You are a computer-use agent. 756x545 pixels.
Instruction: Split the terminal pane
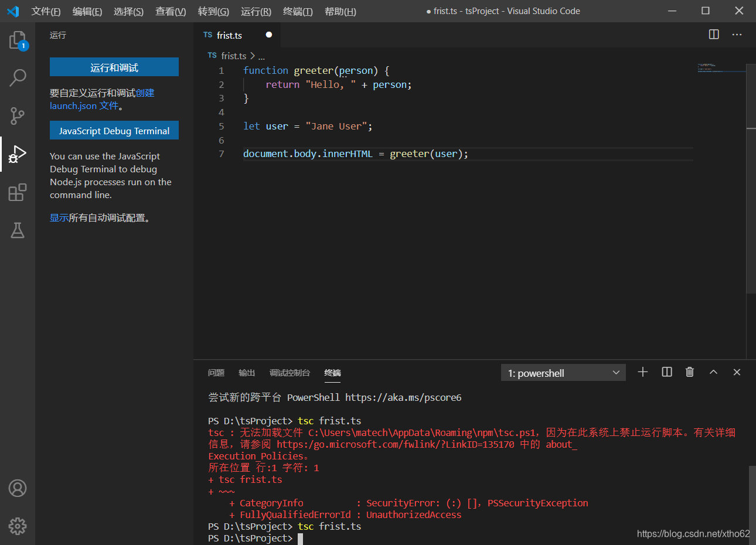(667, 372)
